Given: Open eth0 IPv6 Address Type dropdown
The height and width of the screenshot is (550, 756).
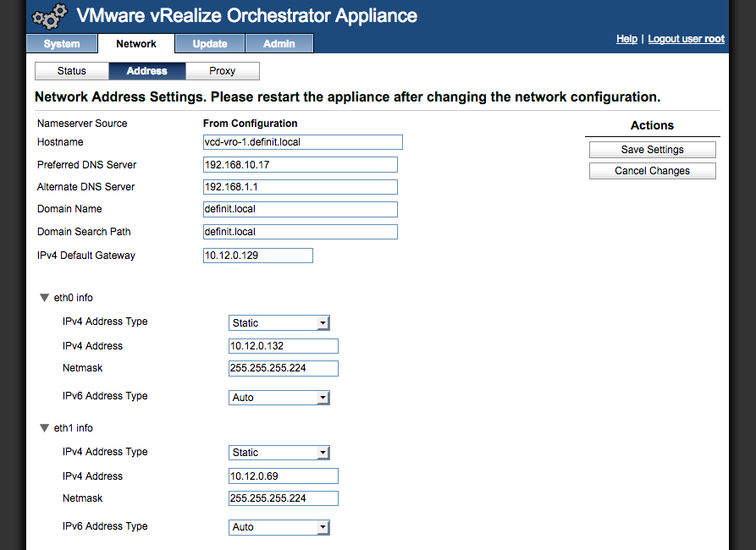Looking at the screenshot, I should tap(279, 398).
